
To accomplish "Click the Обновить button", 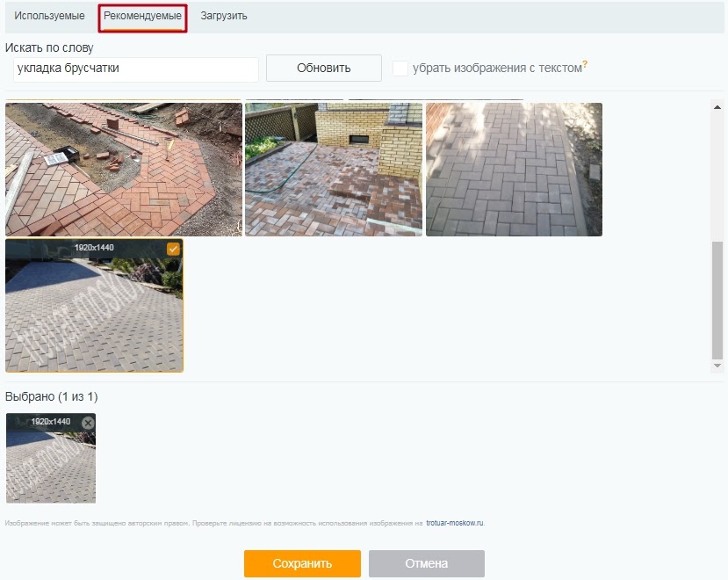I will (324, 68).
